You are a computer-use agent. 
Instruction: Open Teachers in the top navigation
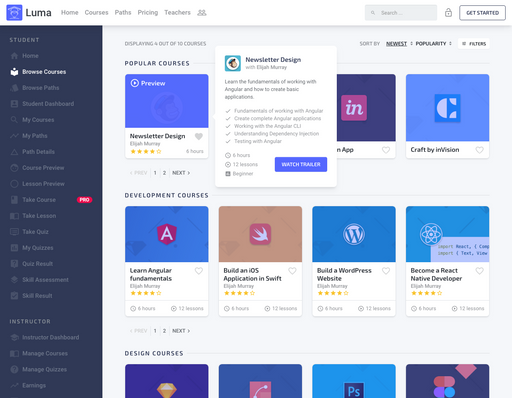177,13
